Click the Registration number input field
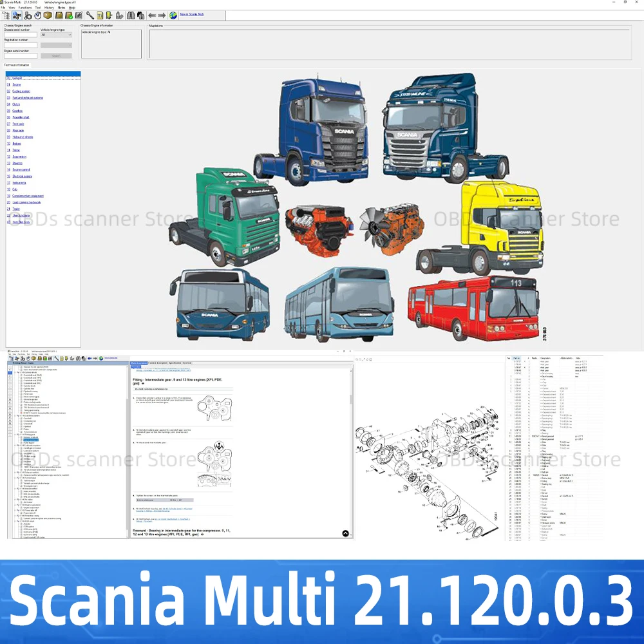 coord(21,45)
